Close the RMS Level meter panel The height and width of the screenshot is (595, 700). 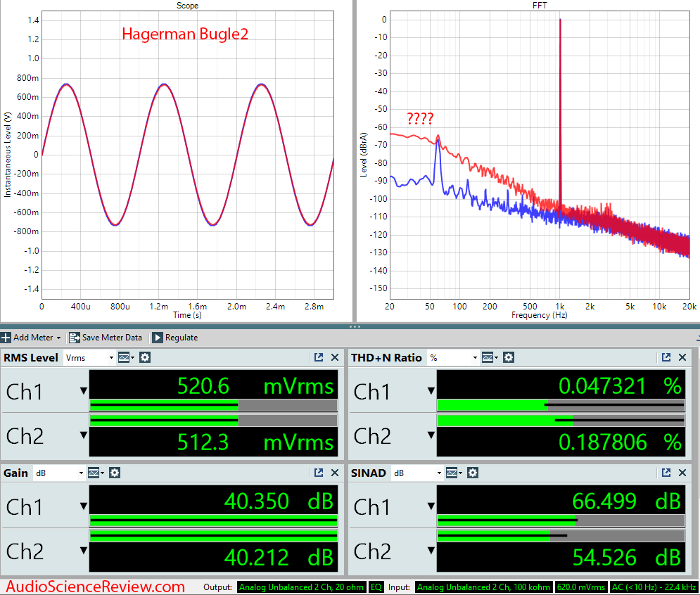tap(335, 357)
